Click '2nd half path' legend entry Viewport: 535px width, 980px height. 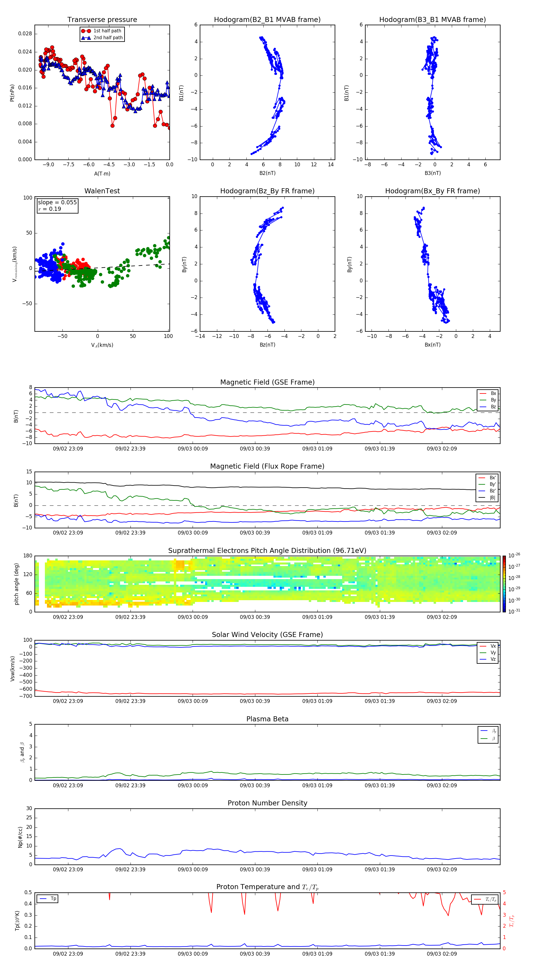tap(103, 38)
